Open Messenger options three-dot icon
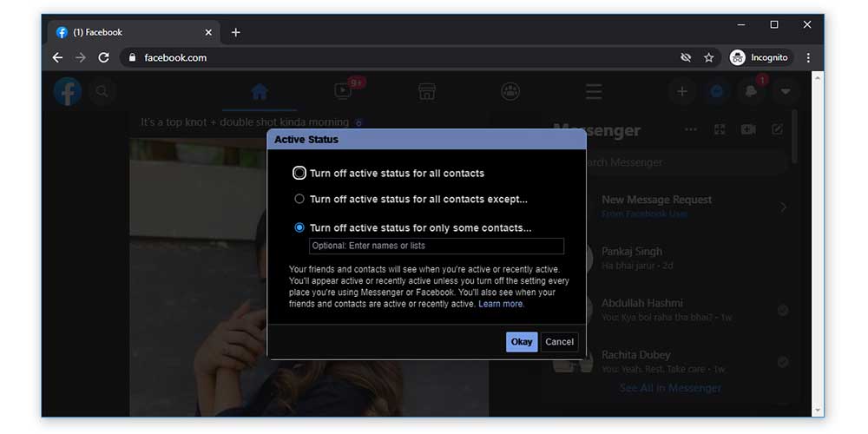Screen dimensions: 868x434 691,129
